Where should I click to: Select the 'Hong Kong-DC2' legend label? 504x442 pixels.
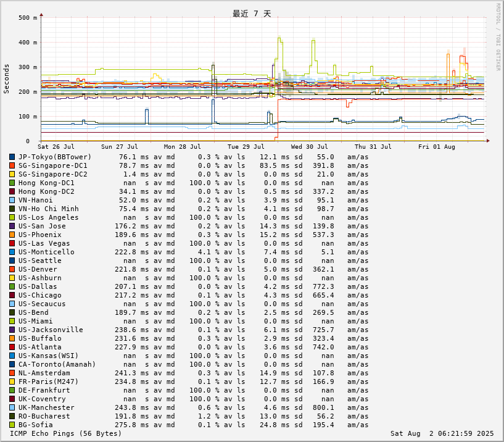click(46, 192)
